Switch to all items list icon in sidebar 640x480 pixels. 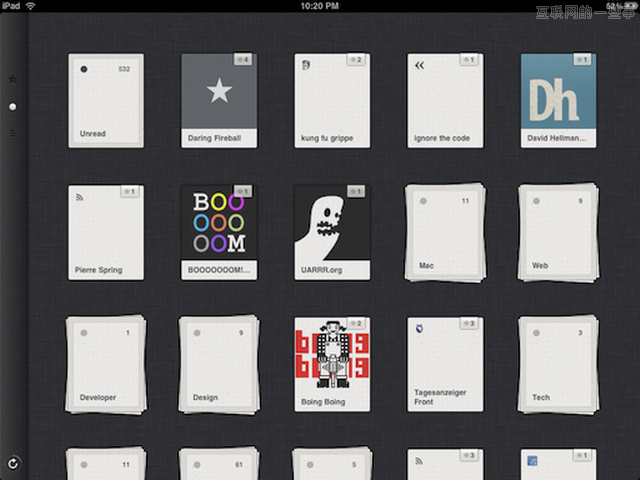(x=13, y=132)
